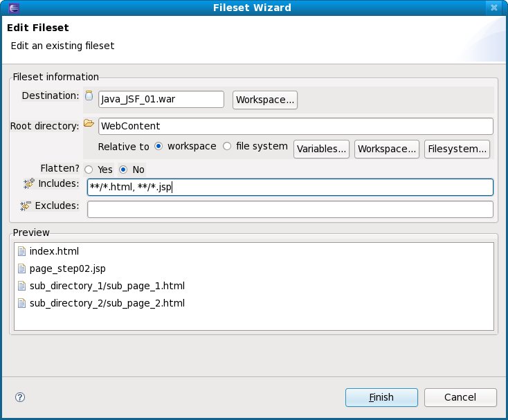This screenshot has width=508, height=420.
Task: Set Flatten to Yes
Action: (x=89, y=170)
